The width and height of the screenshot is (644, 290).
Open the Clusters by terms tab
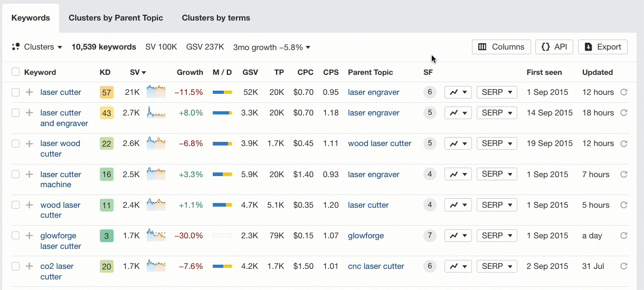click(x=216, y=18)
